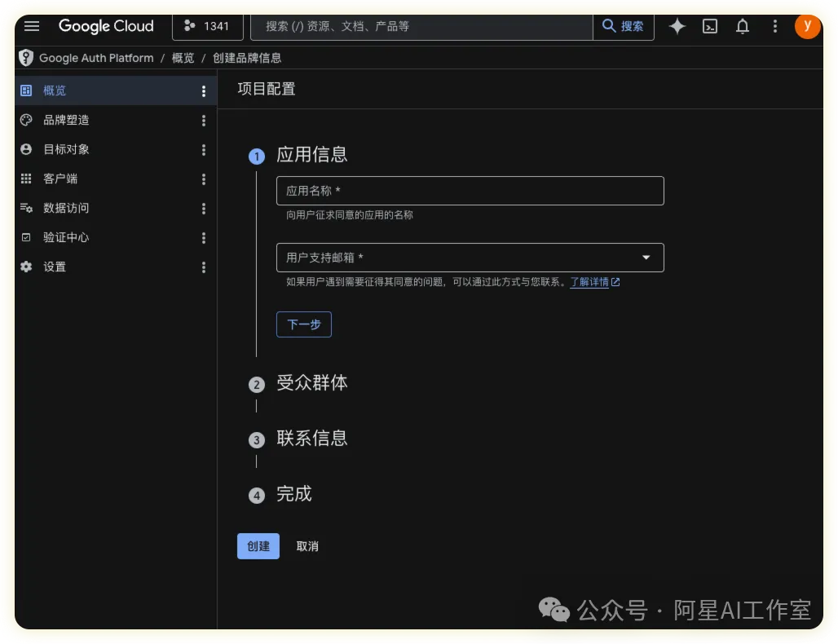Open the kebab menu next to 概览
The image size is (838, 644).
pyautogui.click(x=203, y=90)
